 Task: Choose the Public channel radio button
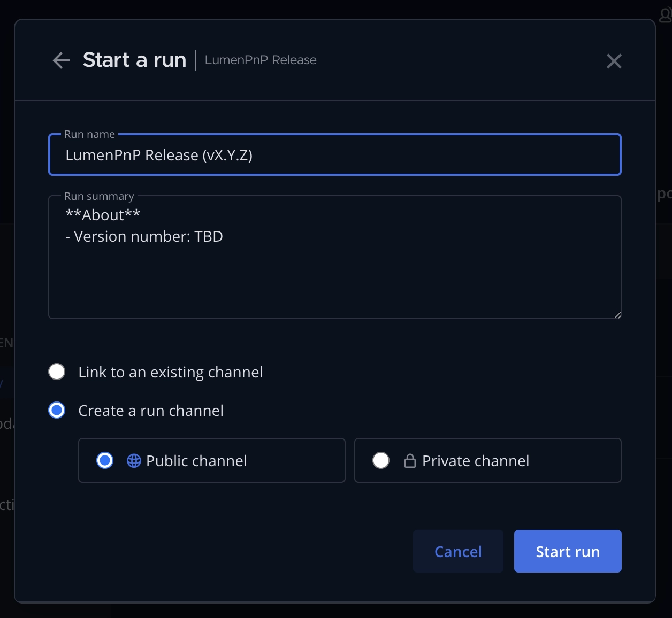(x=105, y=460)
